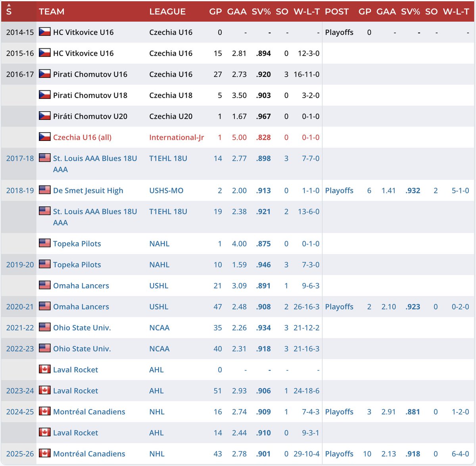Open Montréal Canadiens 2025-26 team link
This screenshot has height=466, width=476.
89,454
